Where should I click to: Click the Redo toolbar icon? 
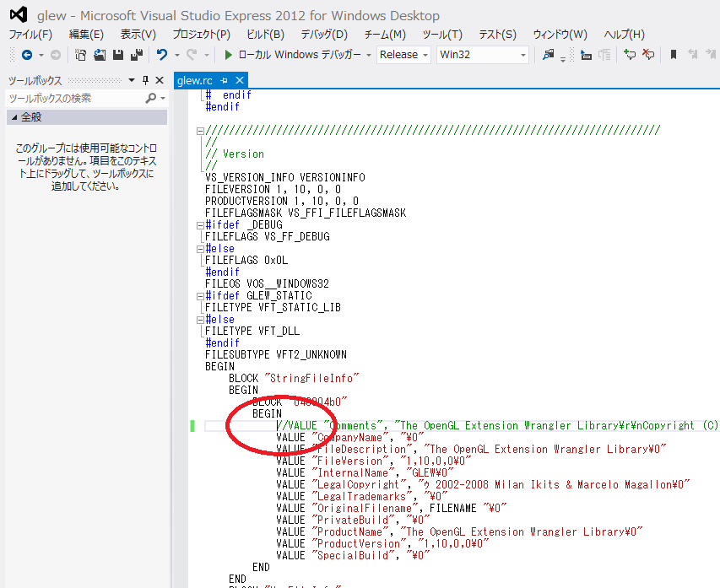click(x=192, y=55)
